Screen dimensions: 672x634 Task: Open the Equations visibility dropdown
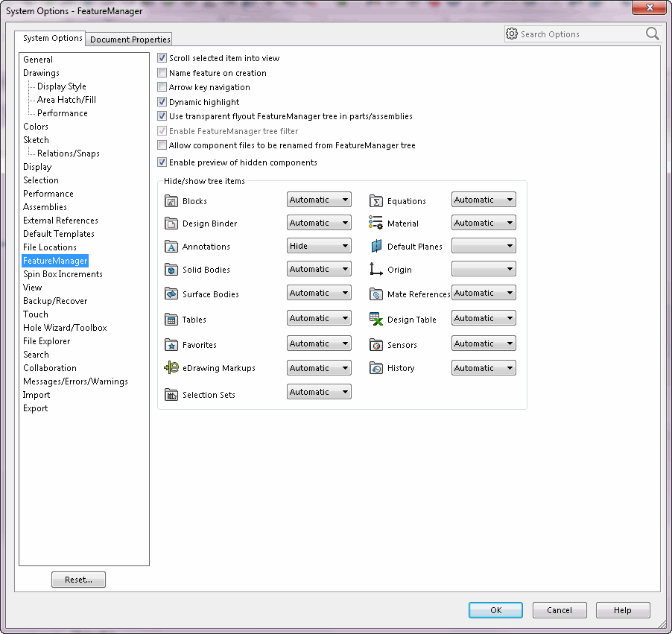click(484, 200)
